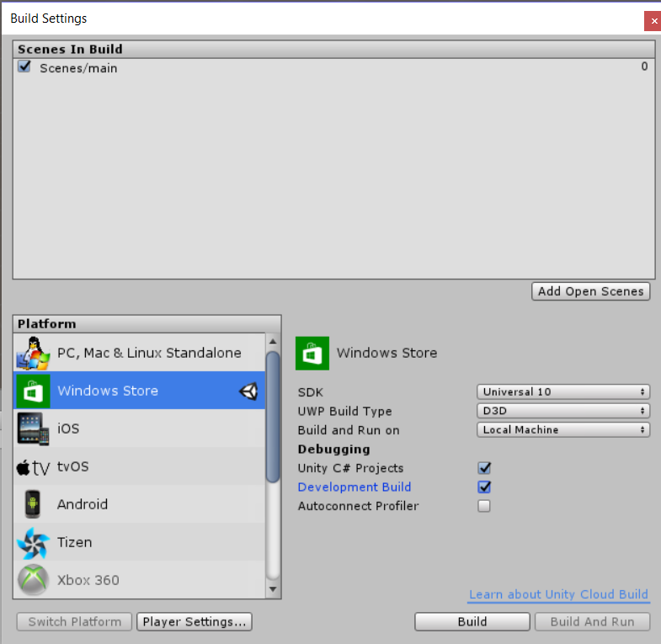Select the Android platform row

140,504
